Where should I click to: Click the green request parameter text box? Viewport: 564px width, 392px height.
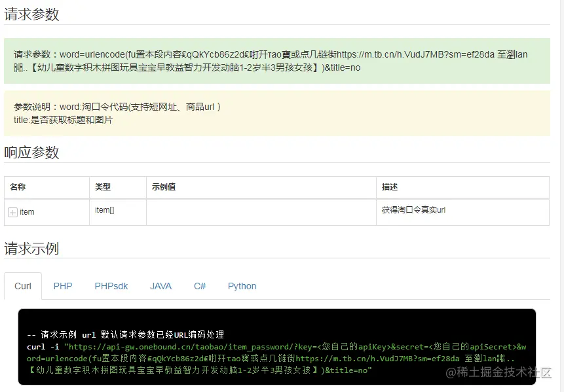pos(277,61)
